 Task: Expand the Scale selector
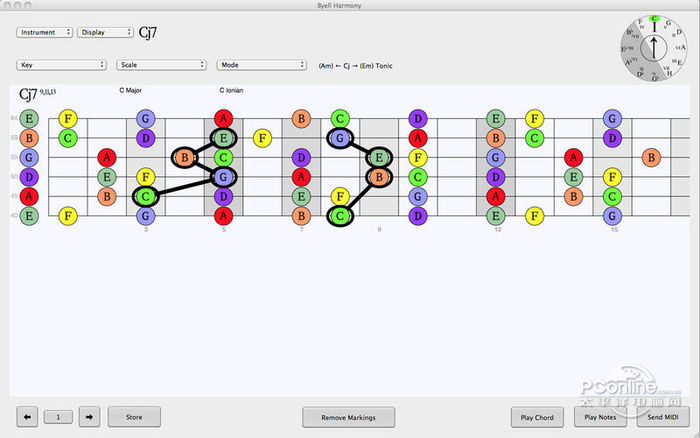click(161, 65)
